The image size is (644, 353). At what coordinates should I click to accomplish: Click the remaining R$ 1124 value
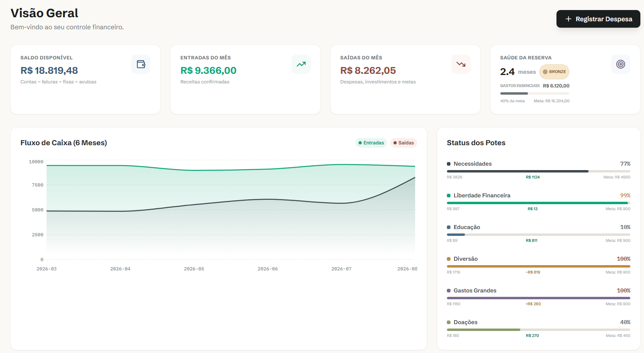[x=533, y=177]
